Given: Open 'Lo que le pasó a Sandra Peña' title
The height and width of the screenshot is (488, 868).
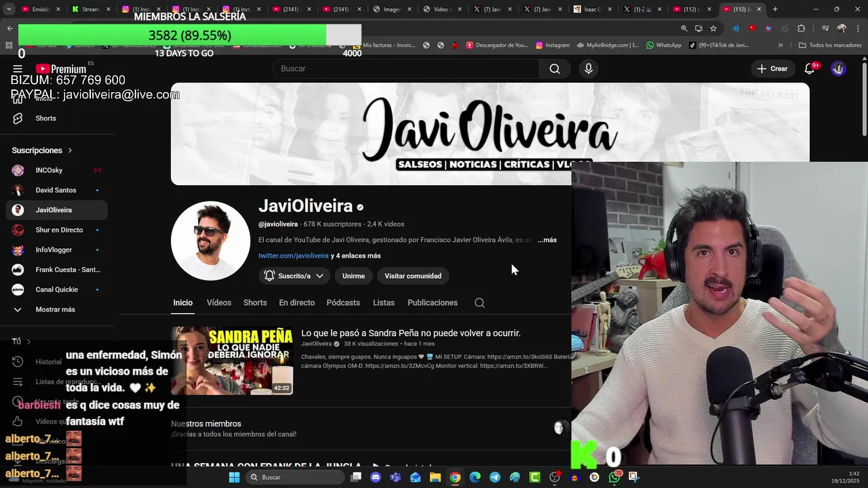Looking at the screenshot, I should click(411, 333).
